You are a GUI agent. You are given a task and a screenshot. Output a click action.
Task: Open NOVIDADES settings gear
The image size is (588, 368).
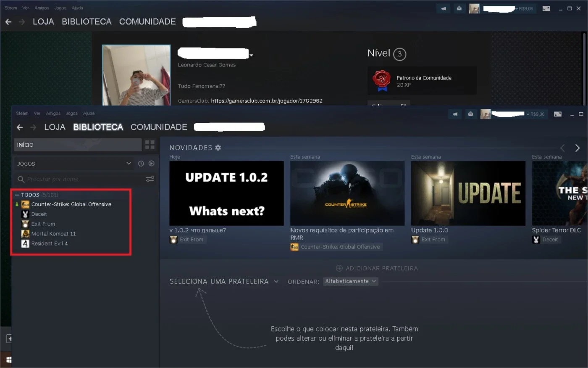tap(218, 148)
